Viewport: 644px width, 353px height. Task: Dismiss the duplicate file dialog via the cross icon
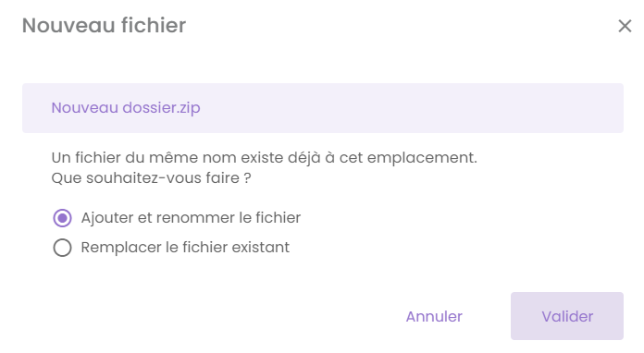[625, 26]
